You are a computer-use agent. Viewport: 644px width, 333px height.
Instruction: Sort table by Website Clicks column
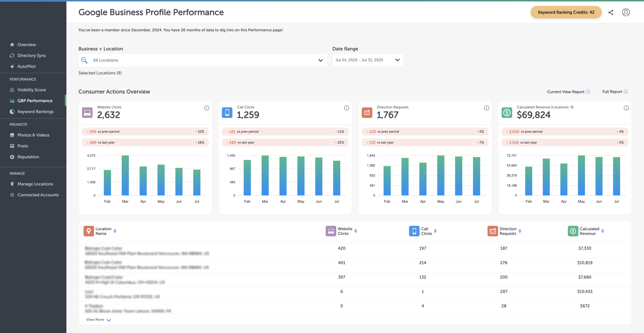356,231
